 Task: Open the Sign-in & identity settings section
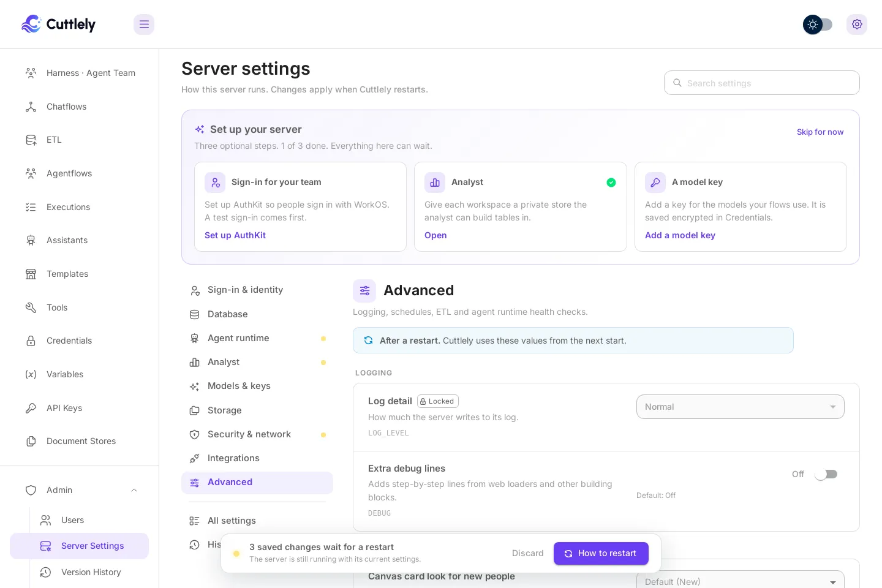pyautogui.click(x=257, y=290)
